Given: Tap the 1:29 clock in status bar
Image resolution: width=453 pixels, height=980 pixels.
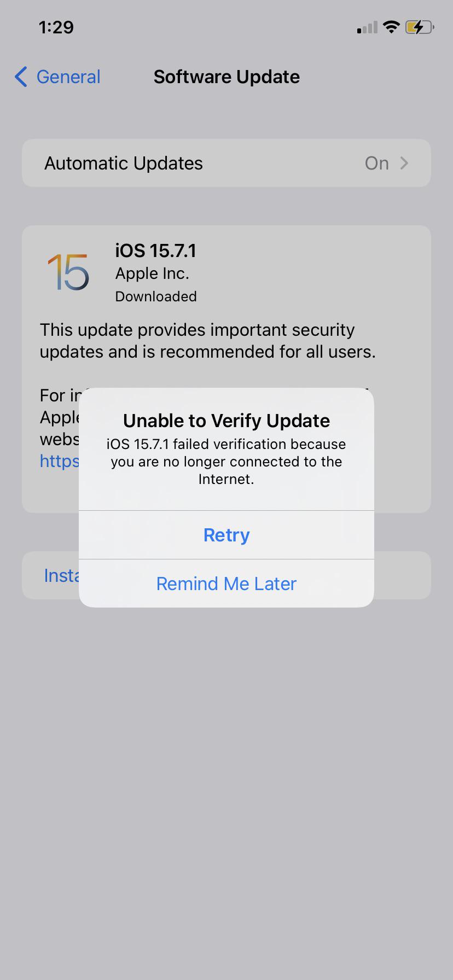Looking at the screenshot, I should click(56, 27).
